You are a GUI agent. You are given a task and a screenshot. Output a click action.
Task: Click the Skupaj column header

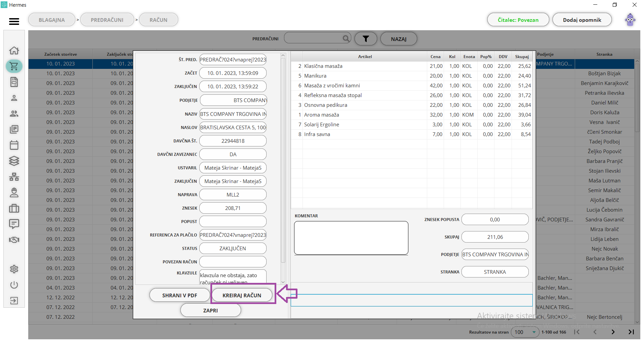[522, 56]
